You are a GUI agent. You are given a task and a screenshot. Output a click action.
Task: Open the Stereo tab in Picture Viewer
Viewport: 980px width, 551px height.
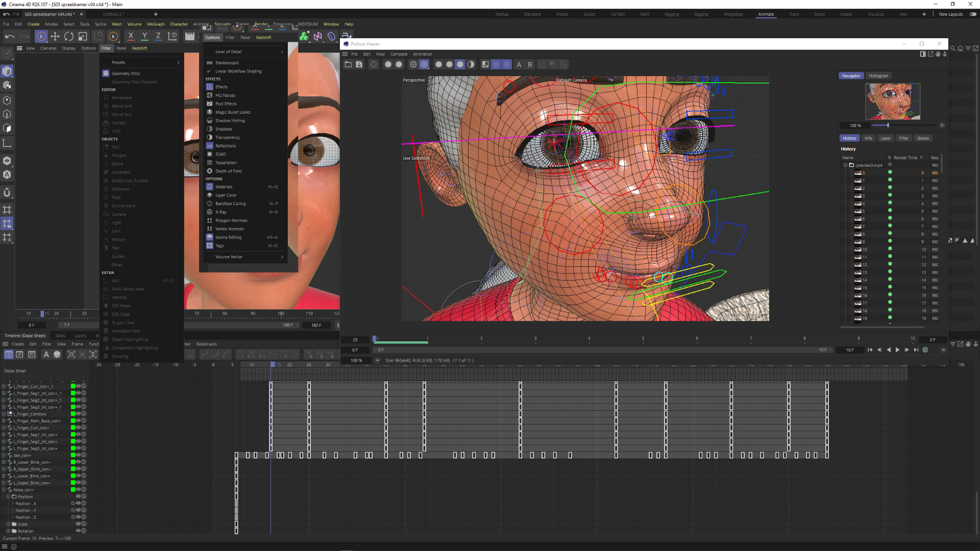coord(923,138)
